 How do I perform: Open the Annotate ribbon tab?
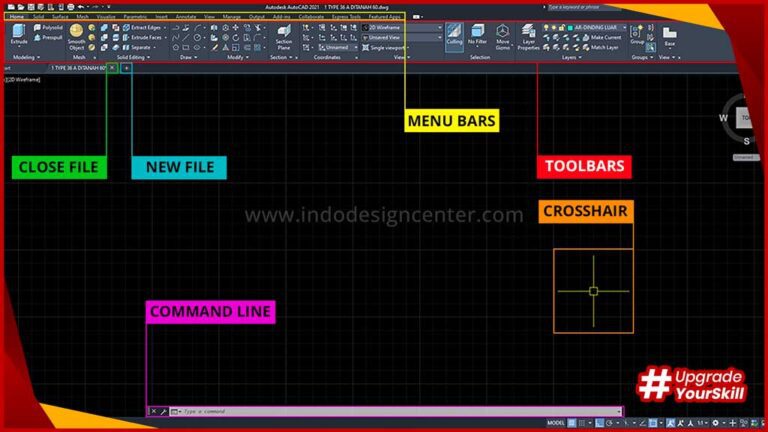(186, 17)
